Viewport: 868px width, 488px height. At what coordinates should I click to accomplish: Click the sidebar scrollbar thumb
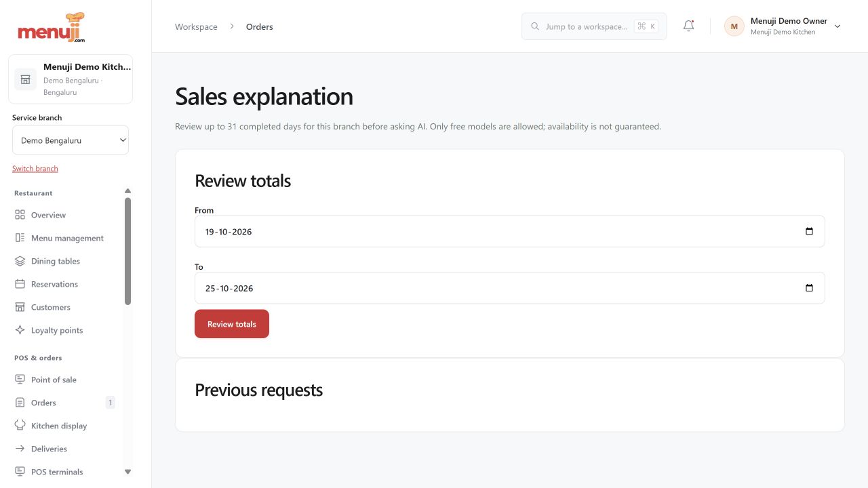click(127, 251)
